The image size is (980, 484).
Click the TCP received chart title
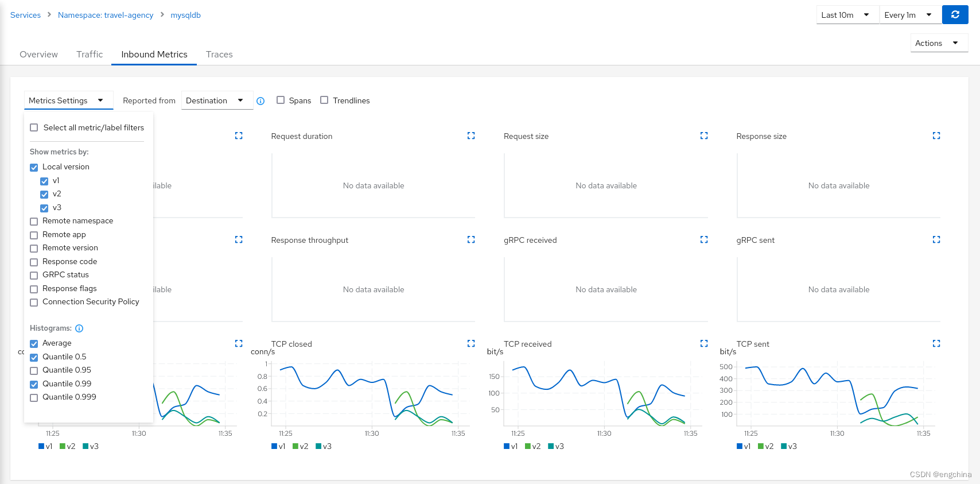click(527, 344)
